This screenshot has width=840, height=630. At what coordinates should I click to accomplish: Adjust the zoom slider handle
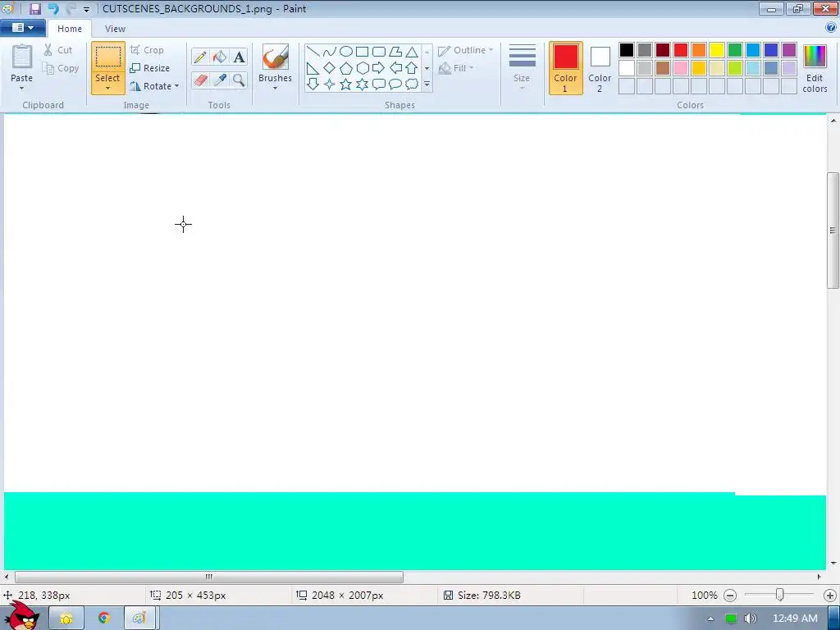[780, 595]
